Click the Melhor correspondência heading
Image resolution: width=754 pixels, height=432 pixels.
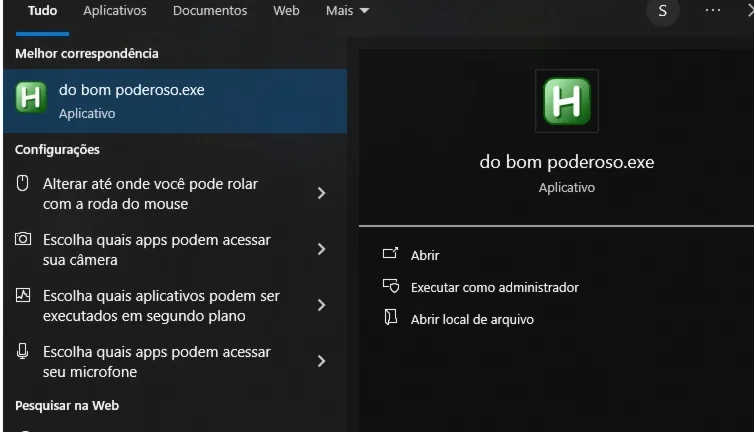pos(87,53)
